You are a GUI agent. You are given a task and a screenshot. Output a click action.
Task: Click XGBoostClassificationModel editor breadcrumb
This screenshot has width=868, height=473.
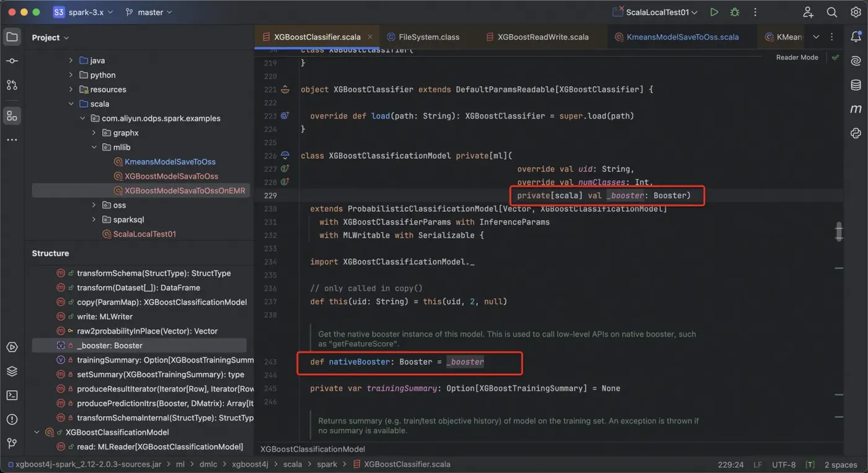click(312, 449)
